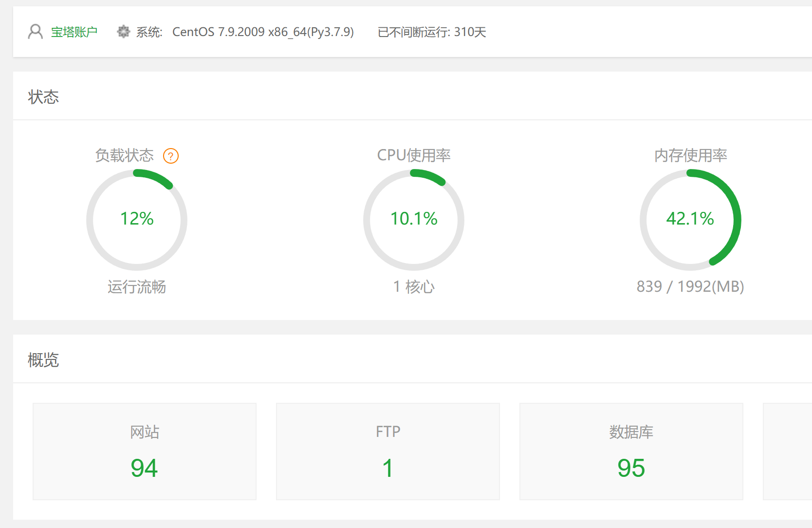Click the 内存使用率 label
Image resolution: width=812 pixels, height=528 pixels.
click(x=690, y=155)
